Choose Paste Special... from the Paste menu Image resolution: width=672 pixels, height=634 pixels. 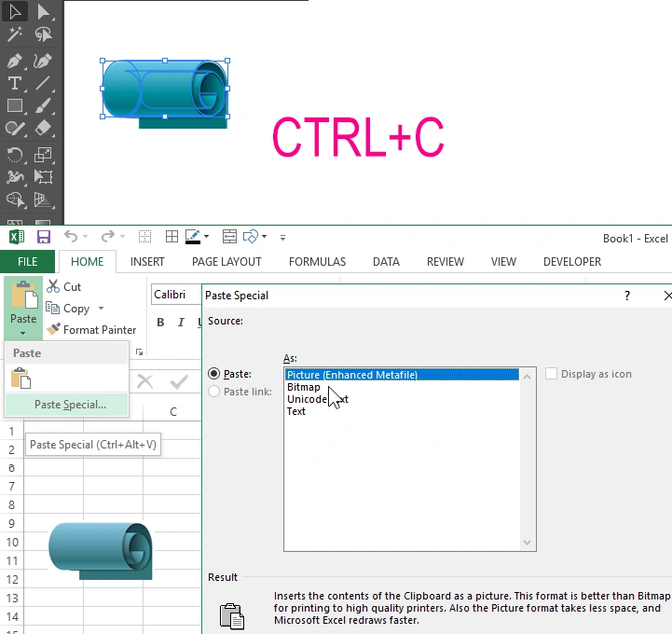tap(70, 405)
